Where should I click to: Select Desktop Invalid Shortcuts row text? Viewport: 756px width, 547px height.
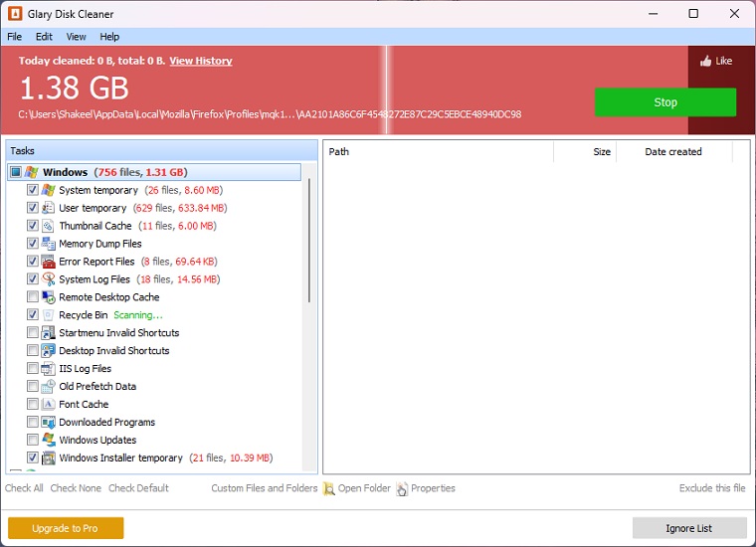click(113, 351)
